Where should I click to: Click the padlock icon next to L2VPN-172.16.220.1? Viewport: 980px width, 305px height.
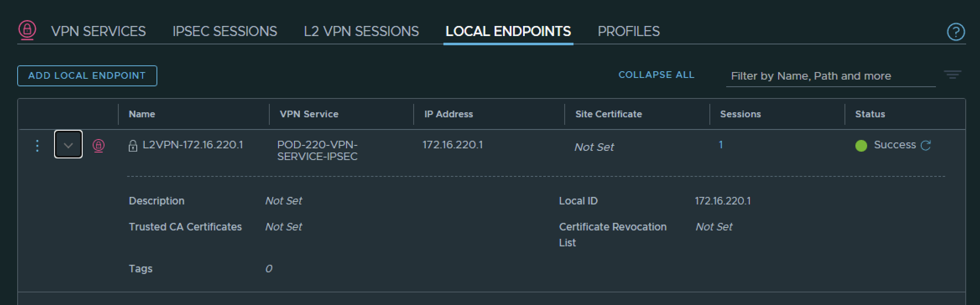tap(133, 146)
